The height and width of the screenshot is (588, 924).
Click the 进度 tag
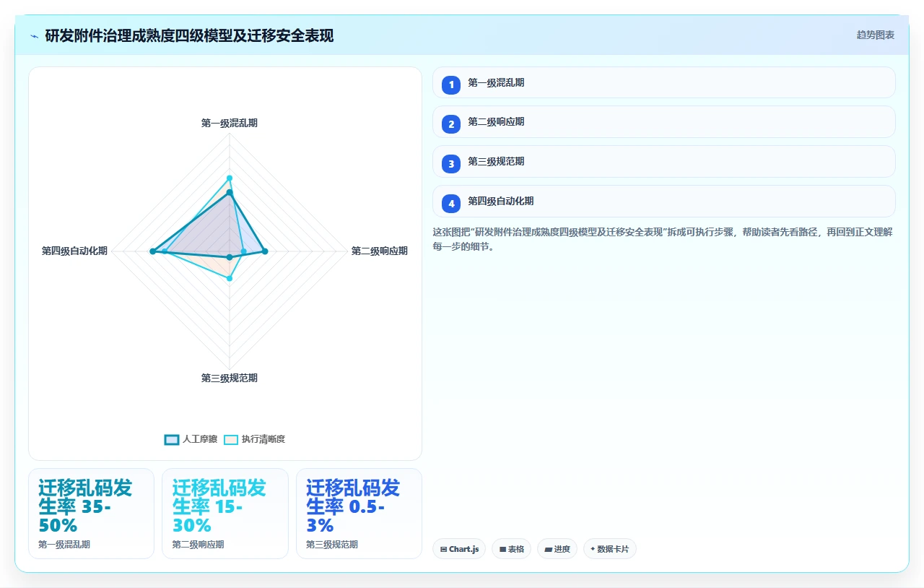click(x=557, y=549)
